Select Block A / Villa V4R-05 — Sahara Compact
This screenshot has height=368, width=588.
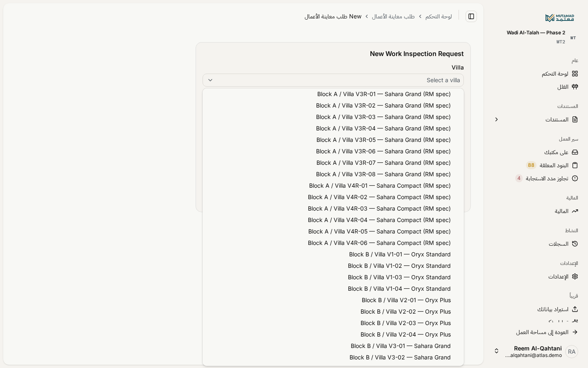click(x=333, y=231)
